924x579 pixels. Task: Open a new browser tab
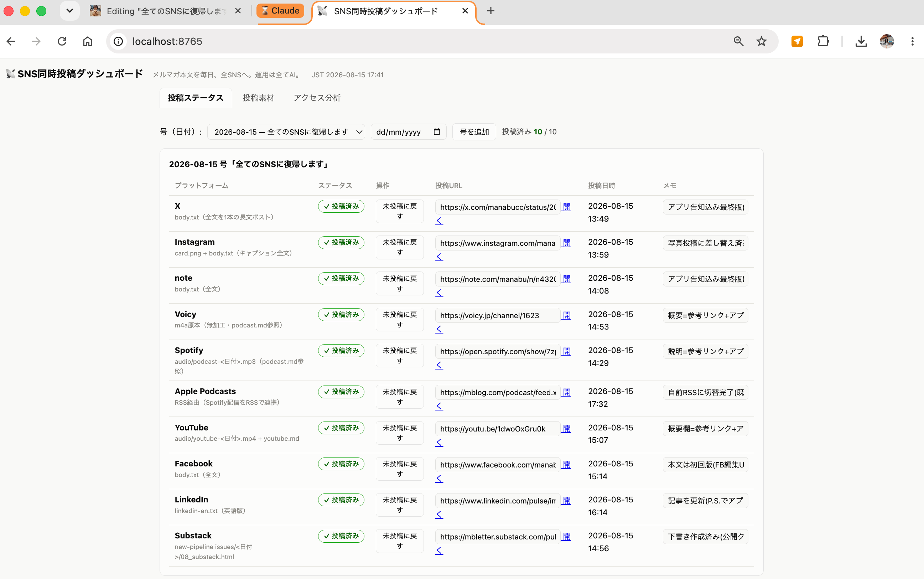point(491,11)
